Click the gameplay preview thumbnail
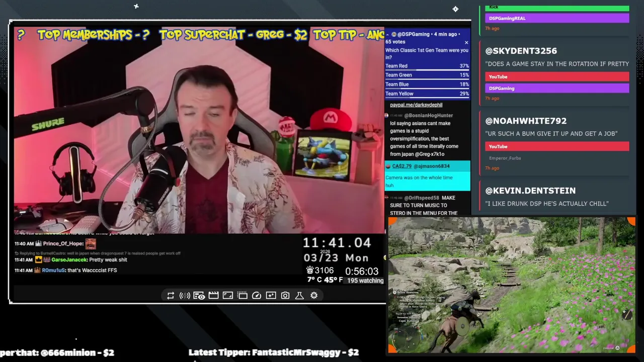Viewport: 644px width, 362px height. [x=512, y=285]
